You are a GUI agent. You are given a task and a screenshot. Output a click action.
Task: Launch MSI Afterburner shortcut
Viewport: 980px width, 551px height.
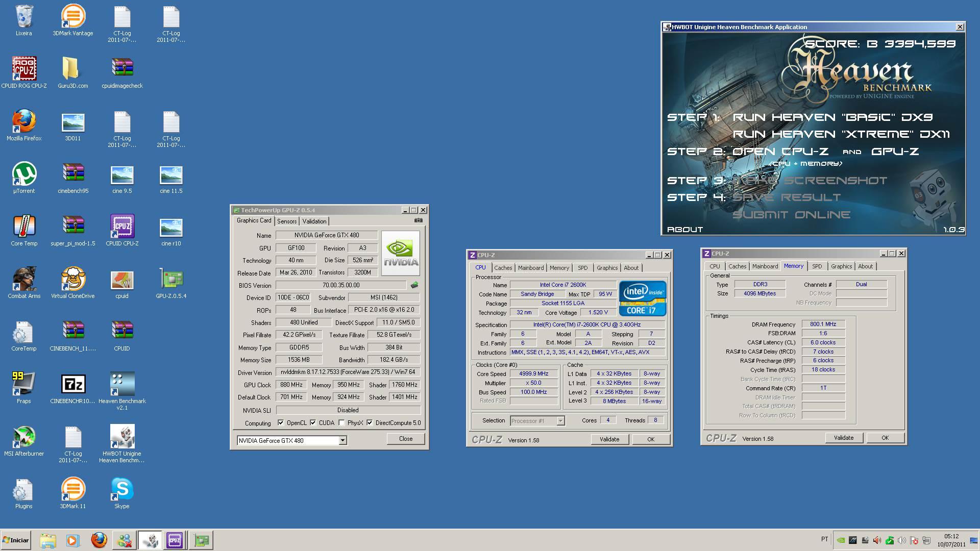point(23,441)
